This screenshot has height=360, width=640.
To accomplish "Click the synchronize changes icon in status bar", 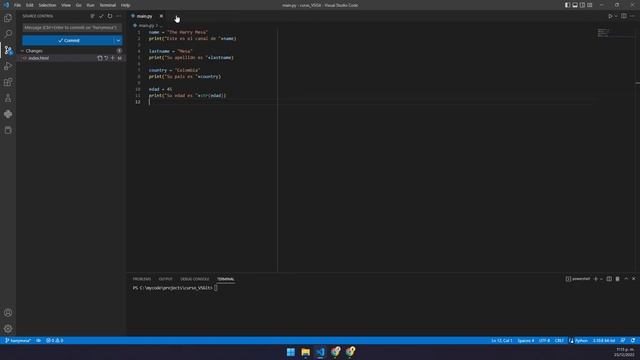I will click(x=38, y=340).
